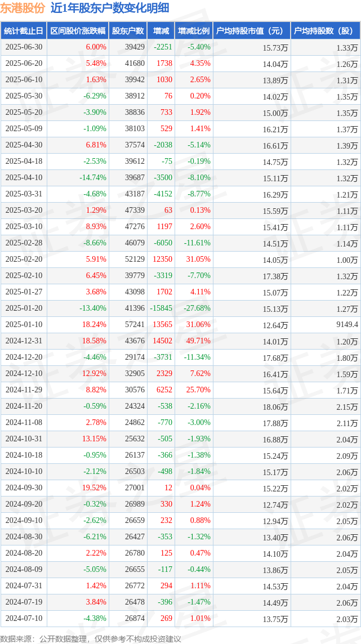Select the date 2025-01-27
361x644 pixels.
tap(24, 292)
